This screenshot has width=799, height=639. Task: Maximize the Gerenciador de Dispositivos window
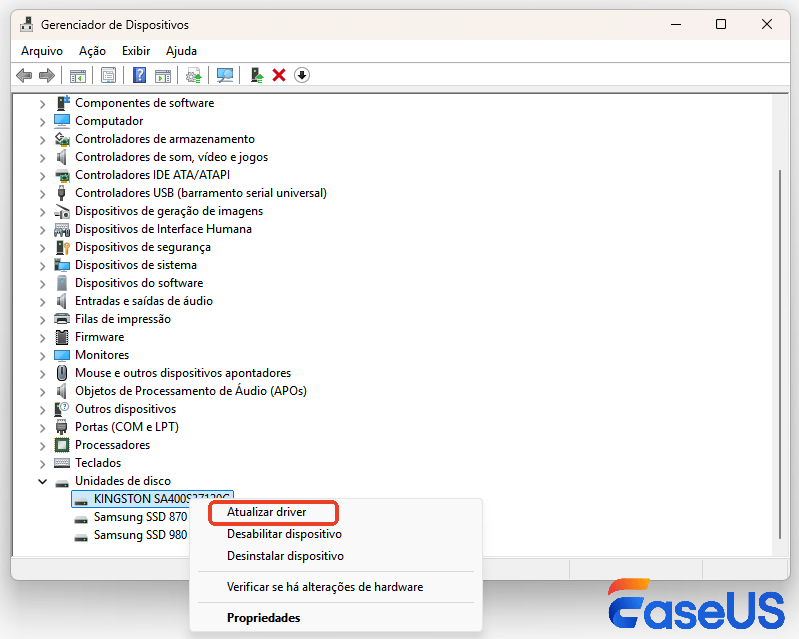click(x=721, y=24)
